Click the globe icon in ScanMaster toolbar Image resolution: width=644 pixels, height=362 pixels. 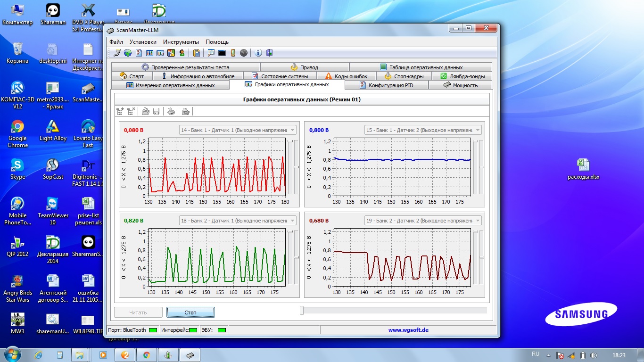(x=128, y=53)
